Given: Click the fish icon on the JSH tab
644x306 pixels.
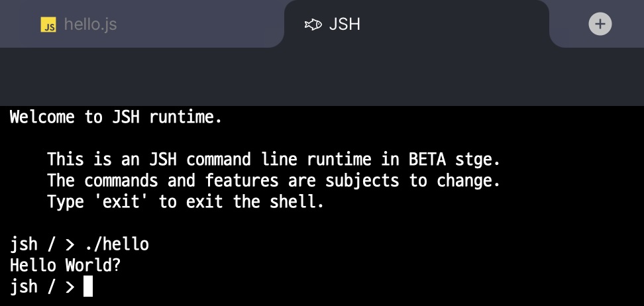Looking at the screenshot, I should tap(313, 25).
